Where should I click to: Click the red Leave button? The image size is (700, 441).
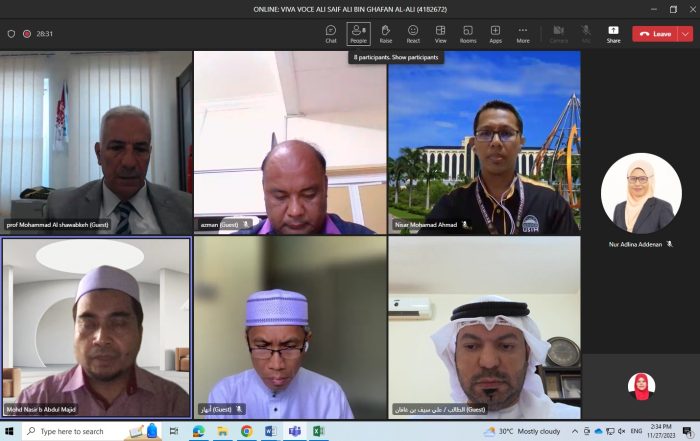click(x=655, y=33)
